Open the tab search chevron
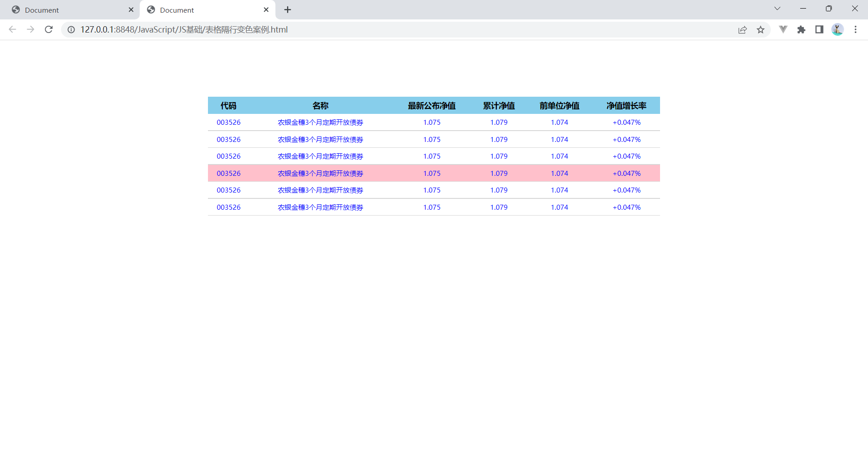This screenshot has height=461, width=868. (777, 8)
